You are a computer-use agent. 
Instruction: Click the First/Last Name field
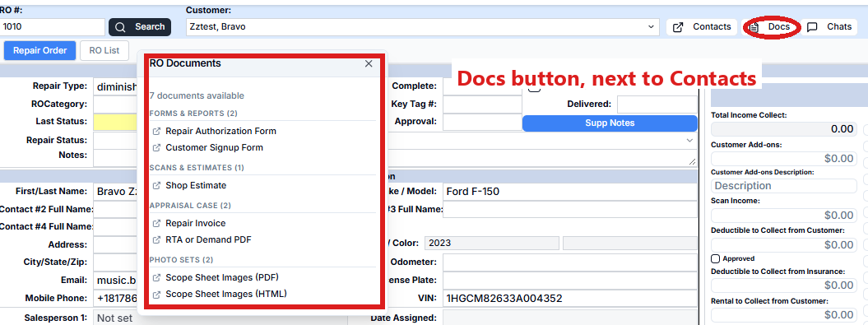[115, 192]
